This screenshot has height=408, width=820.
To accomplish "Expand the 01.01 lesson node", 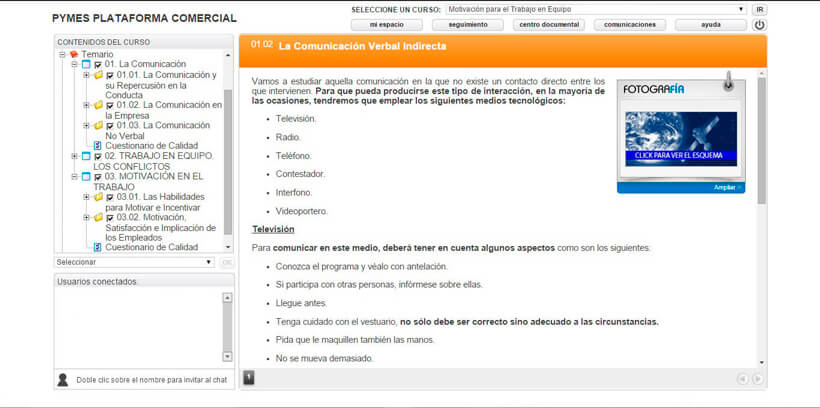I will [x=86, y=75].
